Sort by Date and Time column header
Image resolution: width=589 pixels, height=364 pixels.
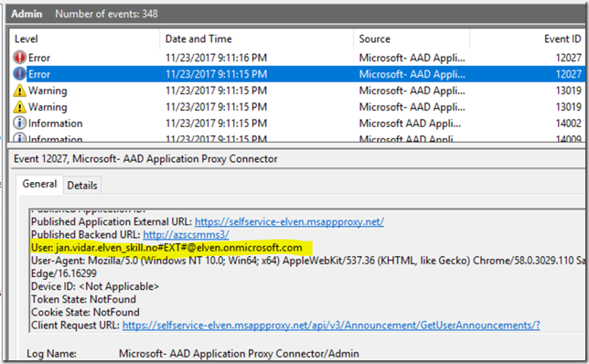198,38
